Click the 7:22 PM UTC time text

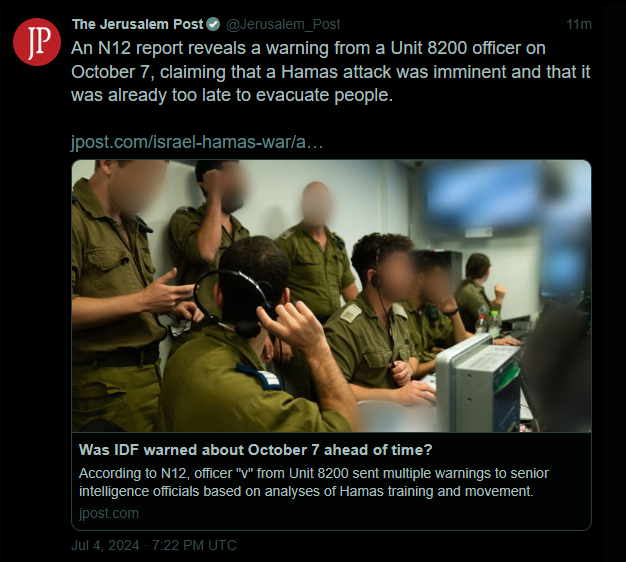[x=194, y=545]
